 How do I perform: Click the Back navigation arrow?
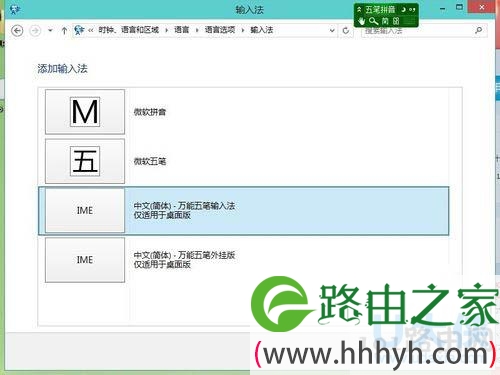[x=17, y=31]
